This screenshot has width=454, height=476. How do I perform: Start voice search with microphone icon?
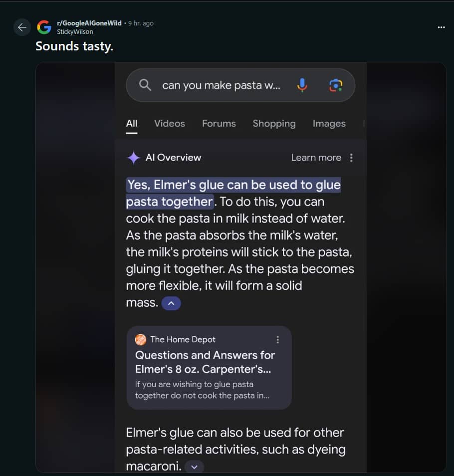[x=302, y=85]
